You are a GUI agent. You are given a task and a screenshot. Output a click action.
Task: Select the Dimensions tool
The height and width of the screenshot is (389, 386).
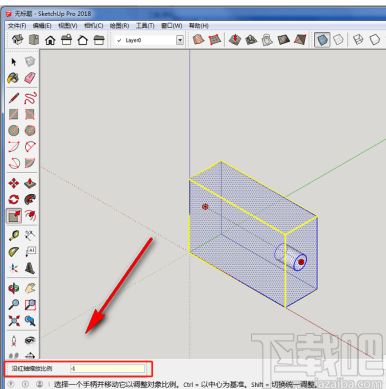point(30,235)
